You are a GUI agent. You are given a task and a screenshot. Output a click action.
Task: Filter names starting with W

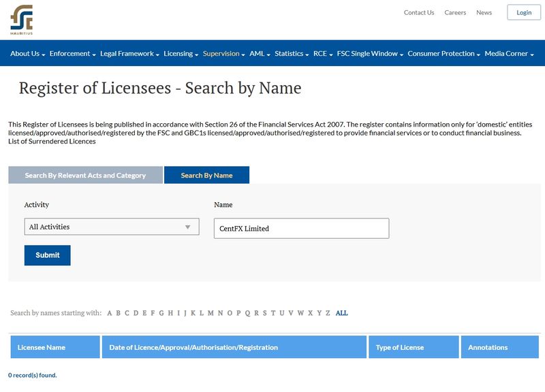pyautogui.click(x=300, y=313)
